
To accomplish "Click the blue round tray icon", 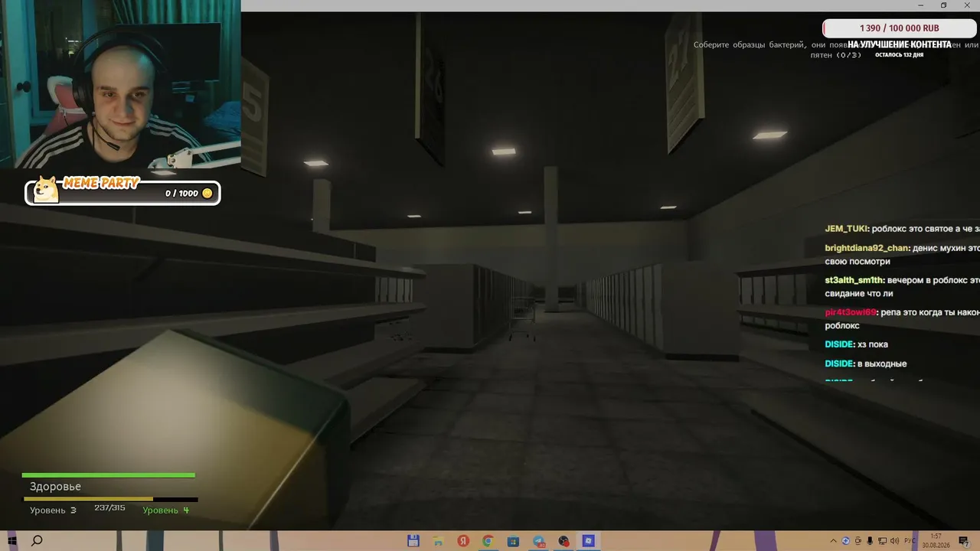I will pyautogui.click(x=846, y=541).
